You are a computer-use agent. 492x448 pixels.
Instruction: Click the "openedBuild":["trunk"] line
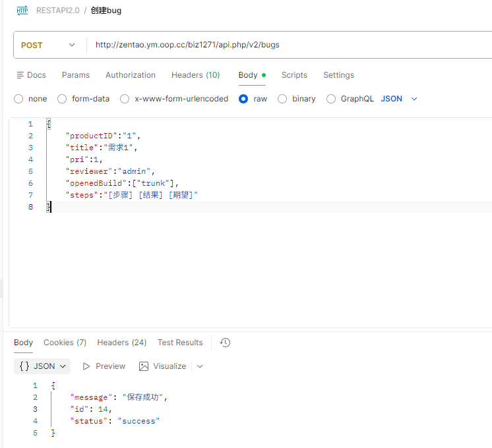click(122, 183)
